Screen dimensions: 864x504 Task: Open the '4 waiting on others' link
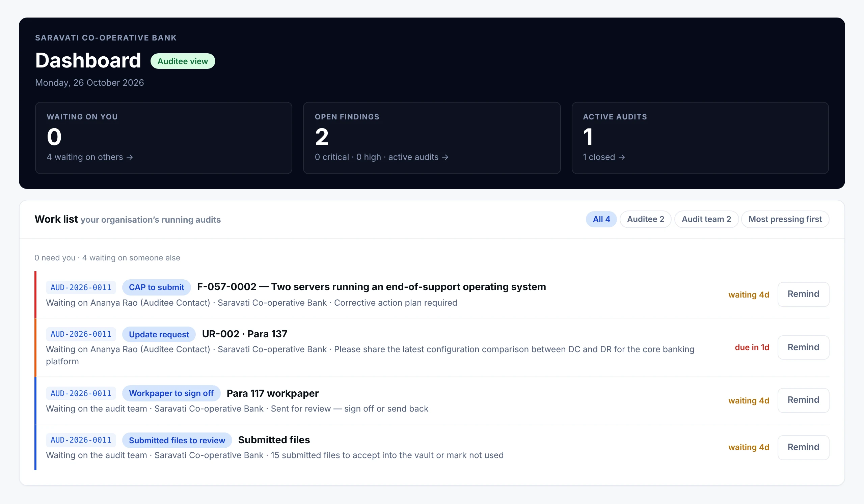pos(90,157)
